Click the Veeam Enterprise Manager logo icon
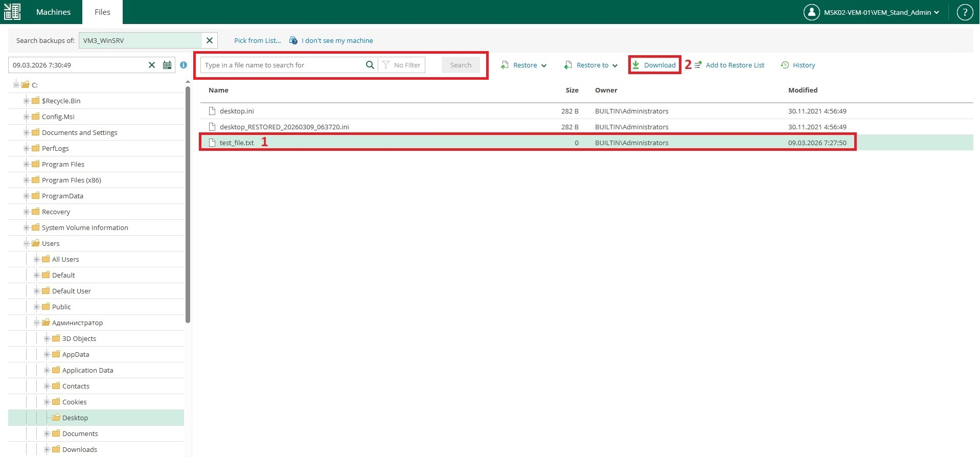980x457 pixels. tap(12, 12)
